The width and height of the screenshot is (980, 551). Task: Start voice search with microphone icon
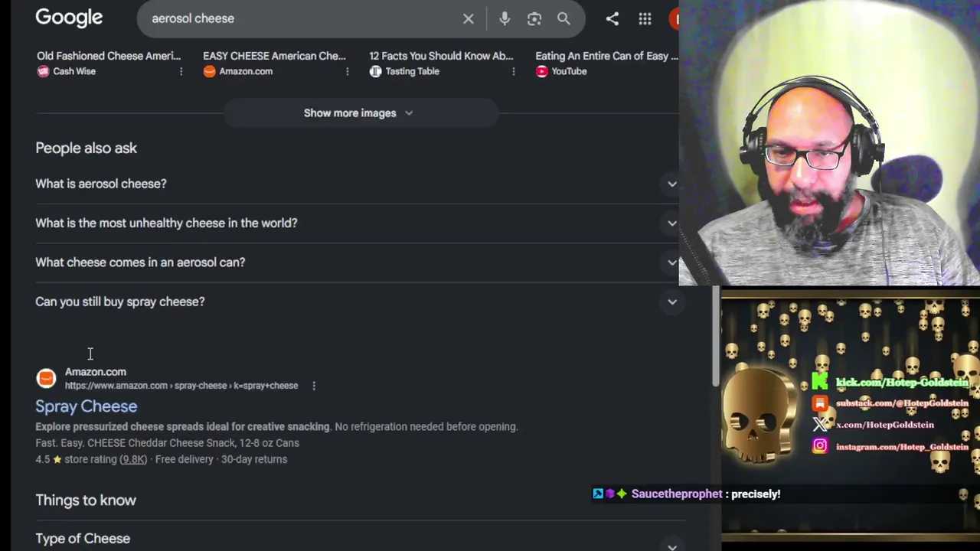[x=505, y=18]
